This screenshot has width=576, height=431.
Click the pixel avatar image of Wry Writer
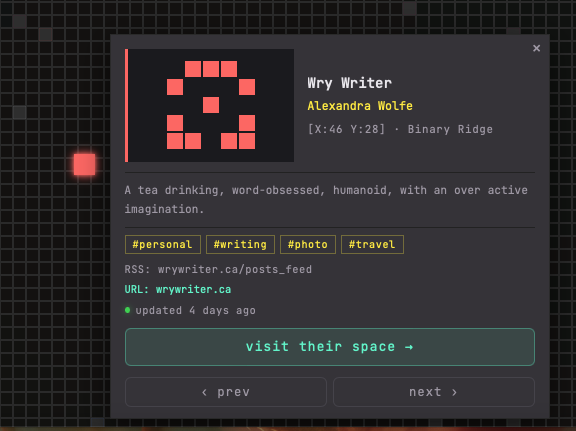(x=209, y=105)
